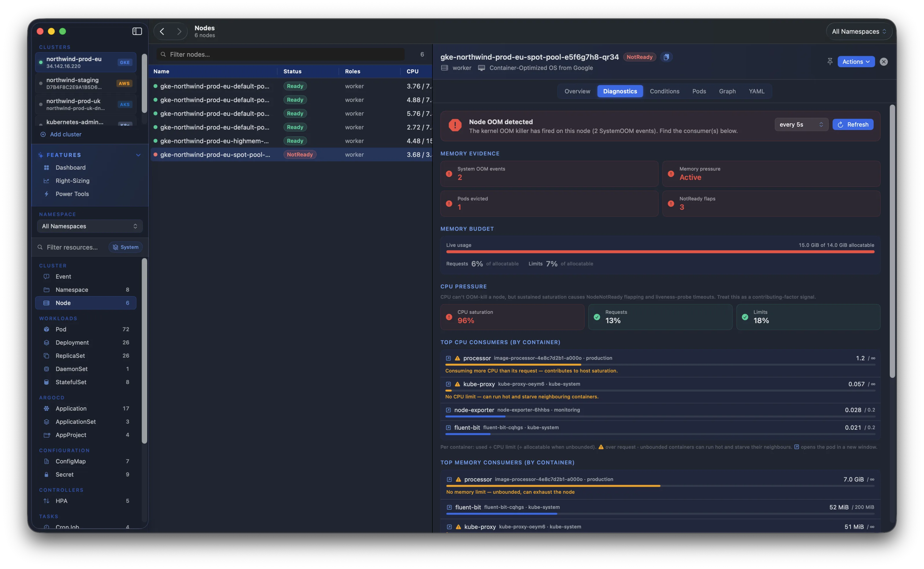Open processor pod from CPU consumers list

click(448, 358)
